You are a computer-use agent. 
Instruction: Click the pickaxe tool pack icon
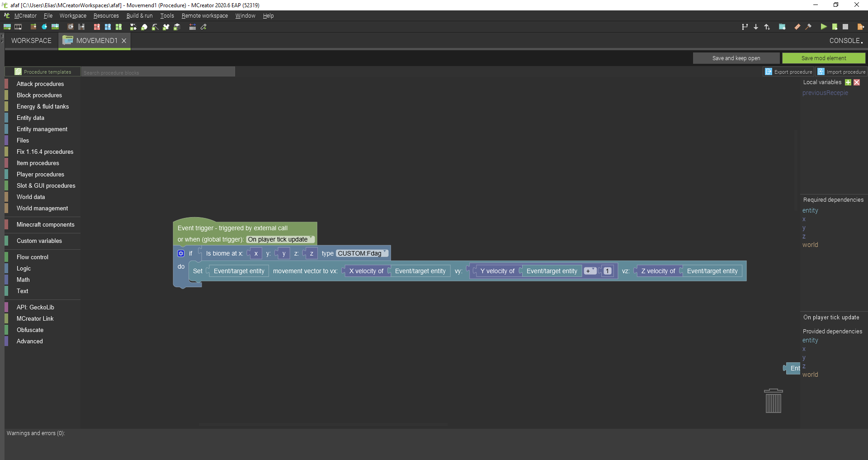(155, 27)
